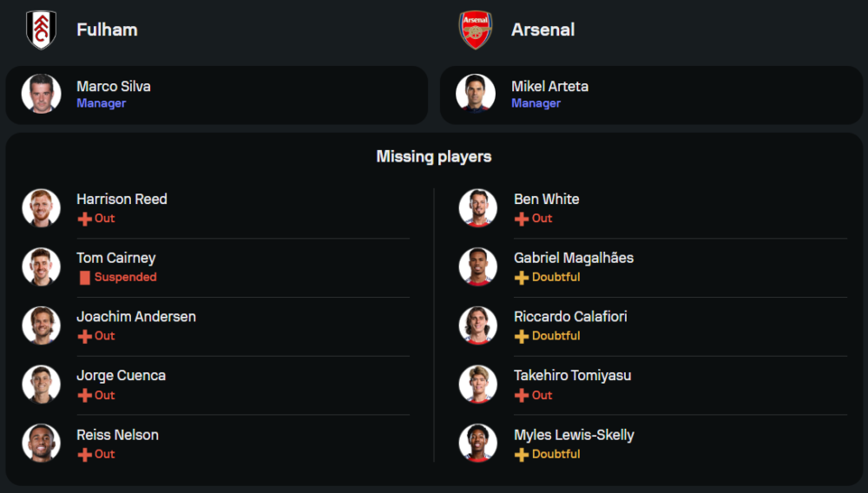Click the Missing players section heading

434,157
